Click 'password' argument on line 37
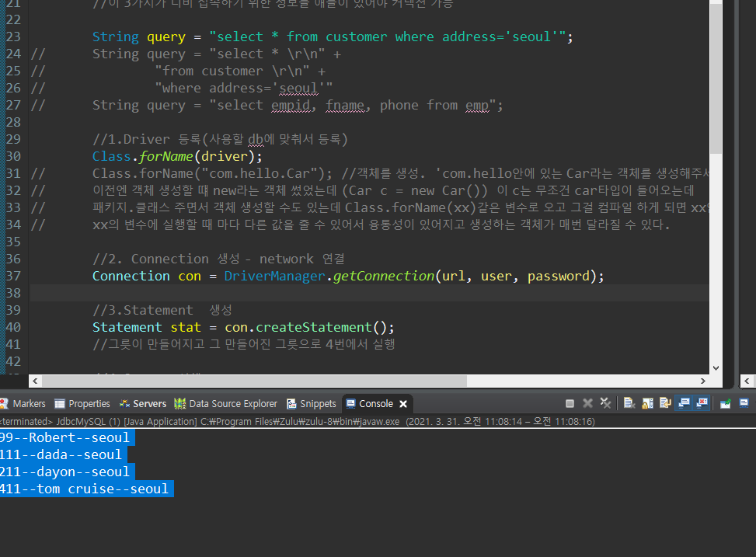 point(559,276)
